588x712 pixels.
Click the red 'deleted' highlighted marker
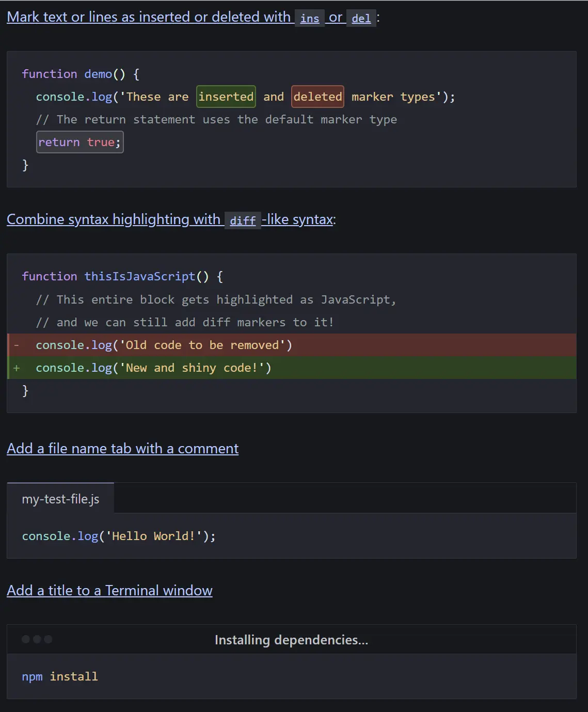pos(317,97)
